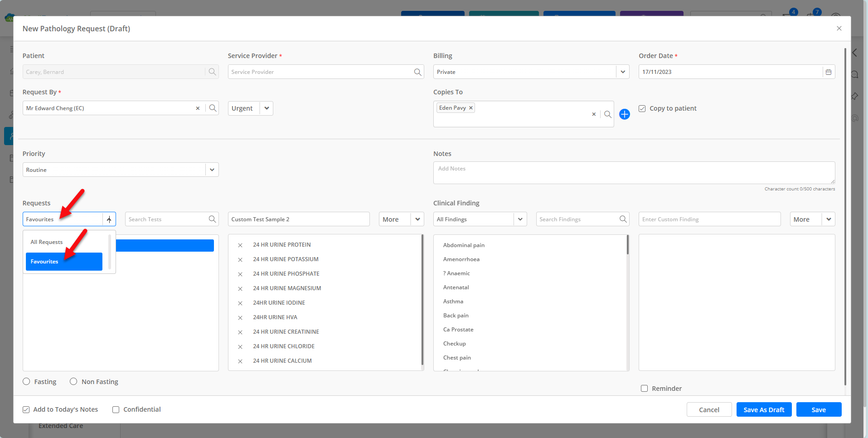This screenshot has width=868, height=438.
Task: Click Search Findings magnifier icon
Action: click(623, 219)
